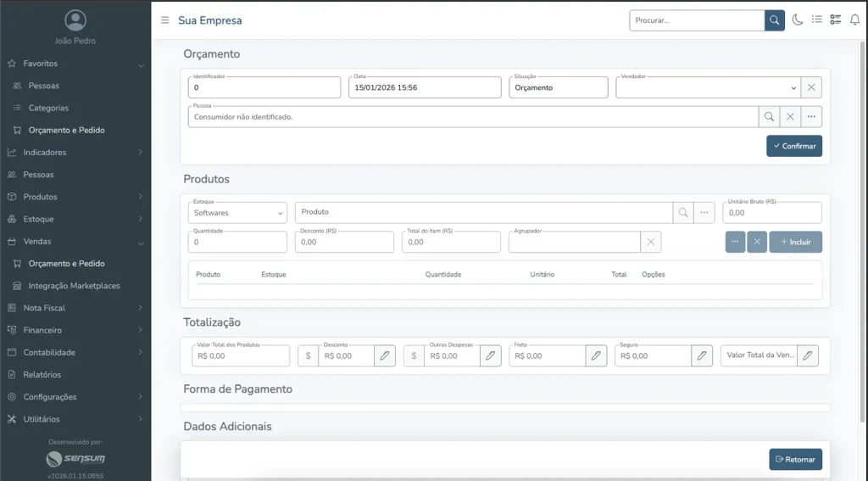Click the pencil icon next to Frete
Screen dimensions: 868x481
(x=596, y=356)
